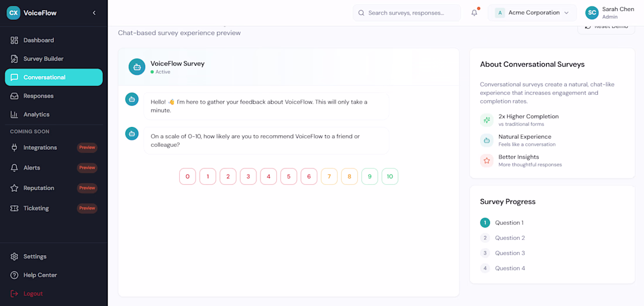Click the notification bell icon
Viewport: 644px width, 306px height.
coord(474,13)
